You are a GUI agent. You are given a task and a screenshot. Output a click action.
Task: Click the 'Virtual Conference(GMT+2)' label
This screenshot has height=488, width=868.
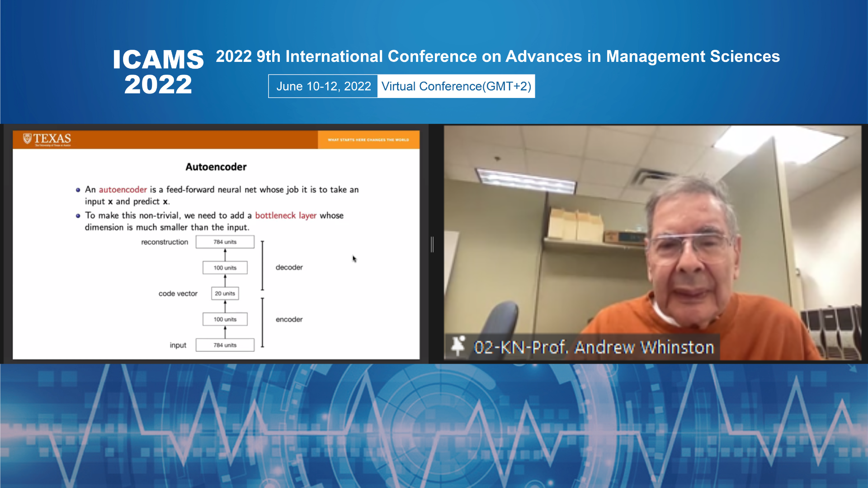click(x=456, y=86)
